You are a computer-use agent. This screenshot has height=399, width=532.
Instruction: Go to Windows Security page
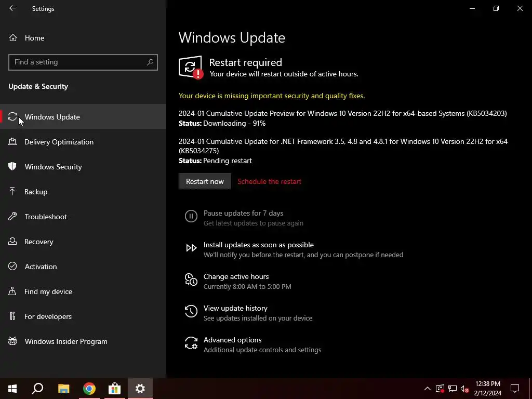pyautogui.click(x=83, y=167)
